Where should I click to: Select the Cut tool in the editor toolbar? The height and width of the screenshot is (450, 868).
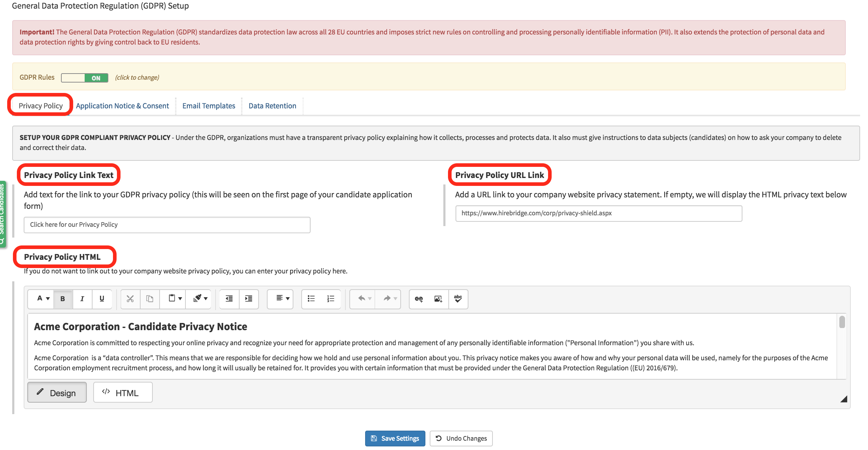coord(130,299)
